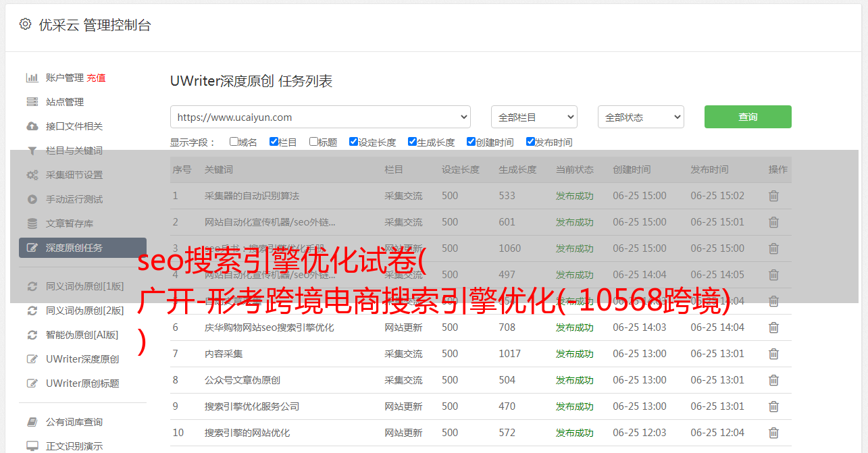Open 智能伪原创[AI版] link
The image size is (868, 453).
click(x=82, y=335)
